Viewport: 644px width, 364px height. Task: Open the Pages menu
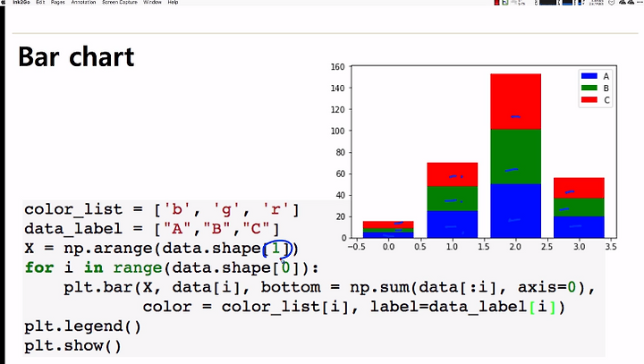pos(58,2)
